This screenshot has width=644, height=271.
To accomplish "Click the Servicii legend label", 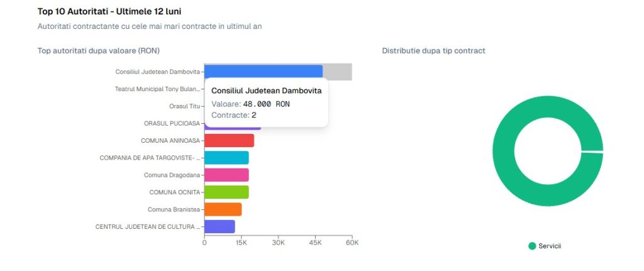I will point(549,246).
